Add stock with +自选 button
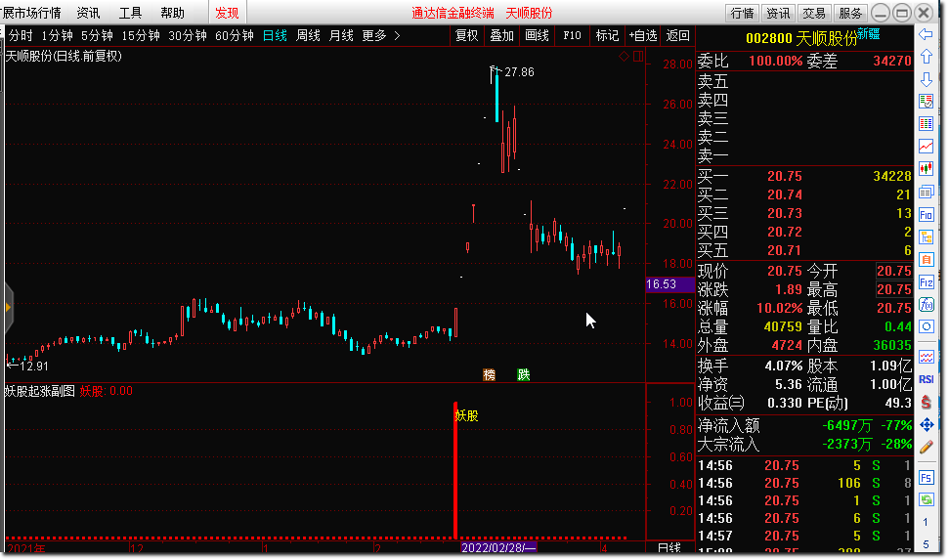Screen dimensions: 949x560 [x=643, y=36]
